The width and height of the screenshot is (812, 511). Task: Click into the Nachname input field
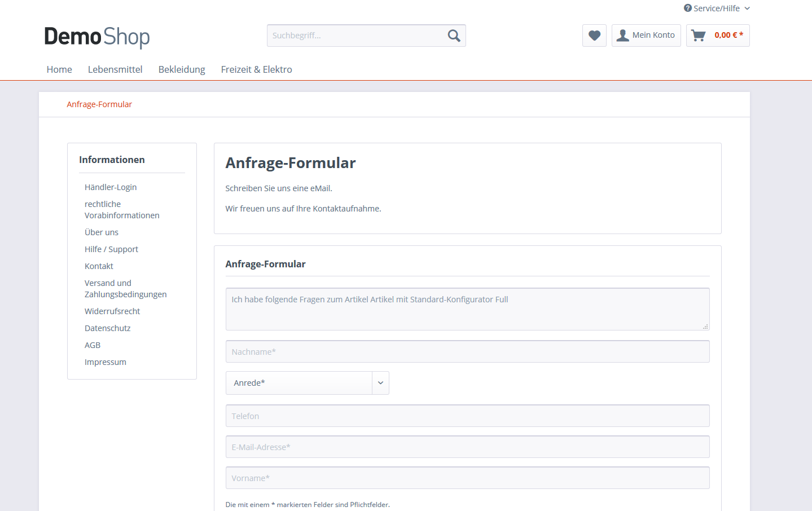coord(467,351)
